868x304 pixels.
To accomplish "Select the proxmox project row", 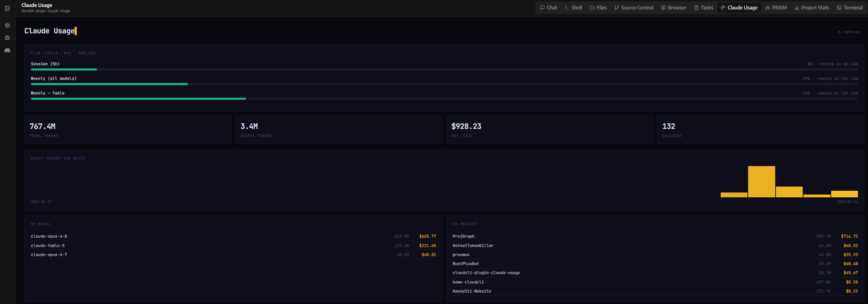I will click(x=655, y=255).
